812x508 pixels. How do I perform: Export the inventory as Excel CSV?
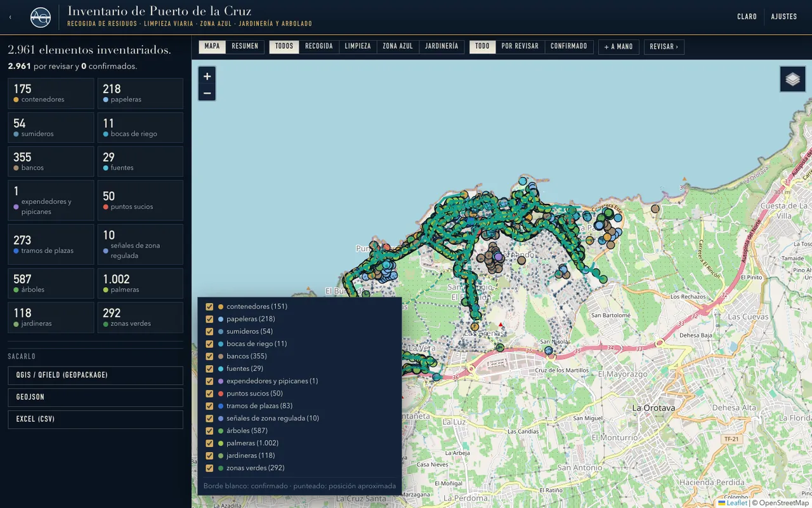[95, 420]
